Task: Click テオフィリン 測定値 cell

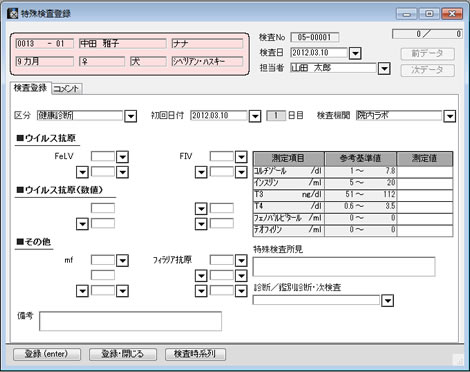Action: tap(425, 230)
